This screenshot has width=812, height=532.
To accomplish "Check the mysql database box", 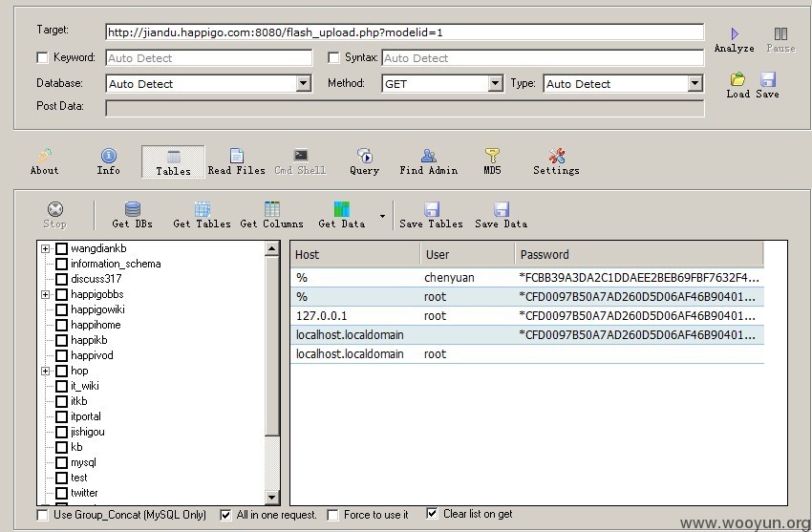I will (62, 462).
